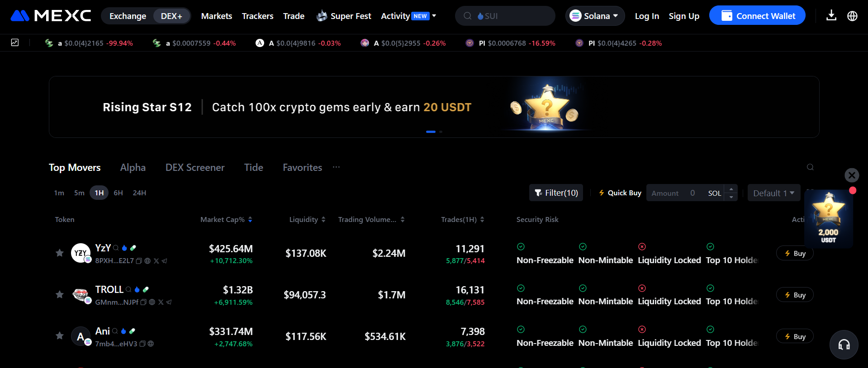The width and height of the screenshot is (868, 368).
Task: Buy the YzY token
Action: coord(795,253)
